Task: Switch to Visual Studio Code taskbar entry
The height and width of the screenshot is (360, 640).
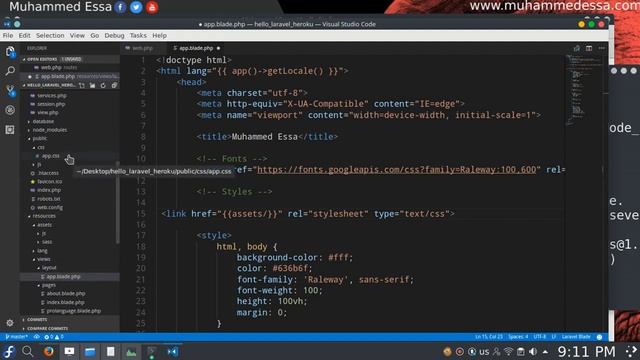Action: (x=172, y=351)
